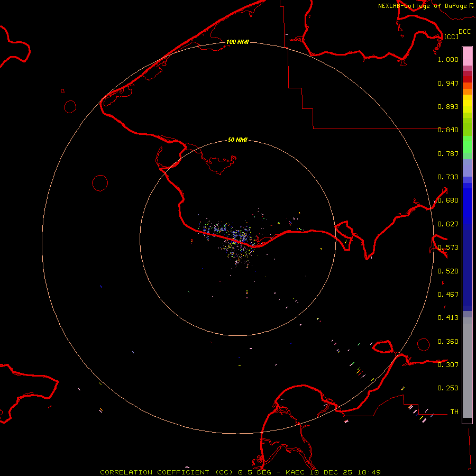Image resolution: width=476 pixels, height=476 pixels.
Task: Click the 0.573 scale value label
Action: (448, 248)
